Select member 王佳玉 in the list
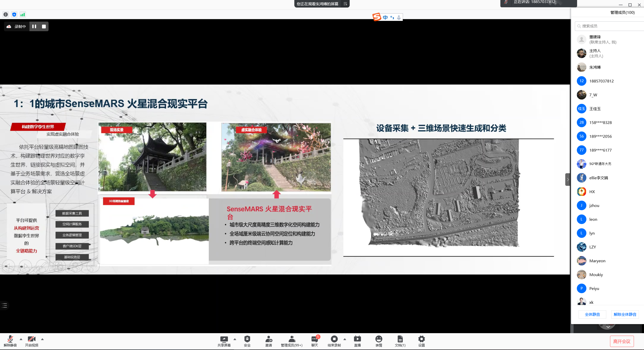Screen dimensions: 644x350 click(608, 109)
